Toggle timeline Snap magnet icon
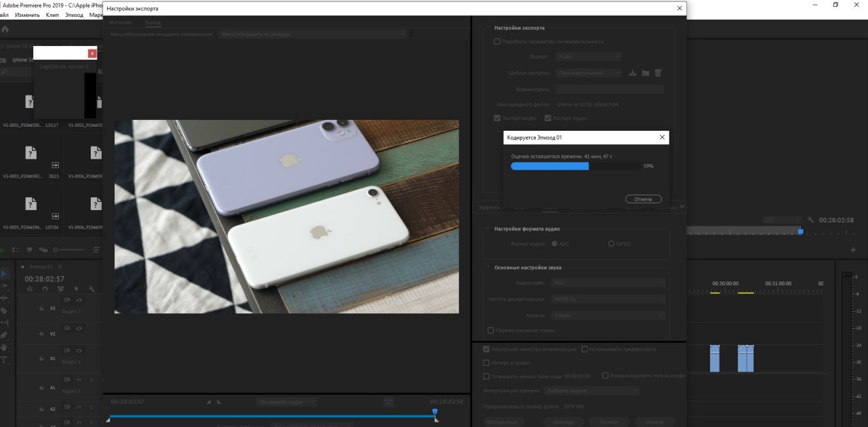The height and width of the screenshot is (427, 868). click(x=44, y=288)
